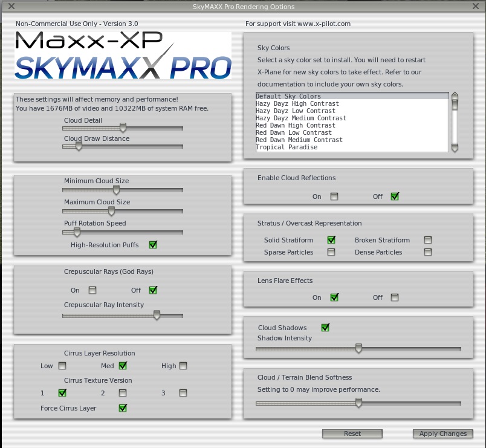
Task: Toggle Cirrus Texture Version 1
Action: point(62,393)
